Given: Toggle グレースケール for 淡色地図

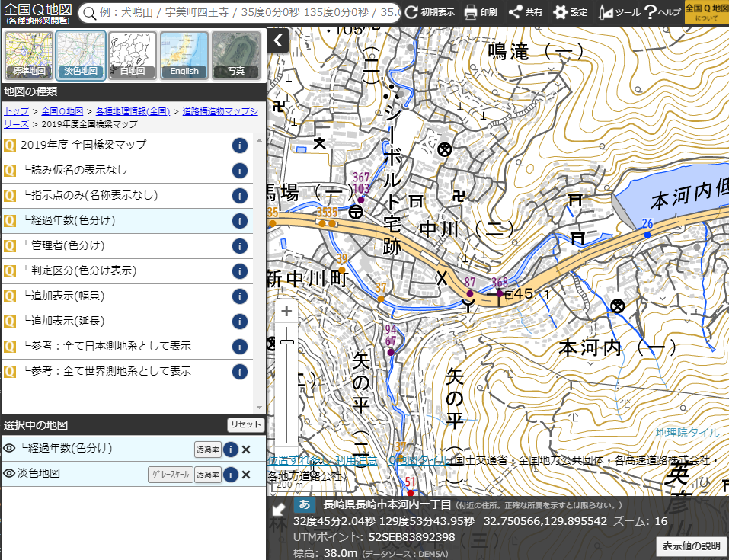Looking at the screenshot, I should pos(169,475).
